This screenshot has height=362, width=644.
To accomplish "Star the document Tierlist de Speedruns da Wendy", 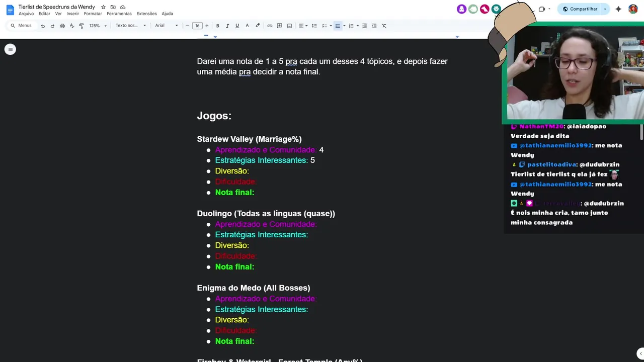I will pyautogui.click(x=103, y=7).
